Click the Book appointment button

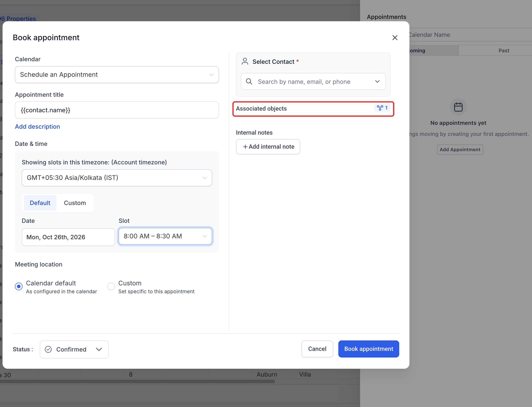coord(369,349)
